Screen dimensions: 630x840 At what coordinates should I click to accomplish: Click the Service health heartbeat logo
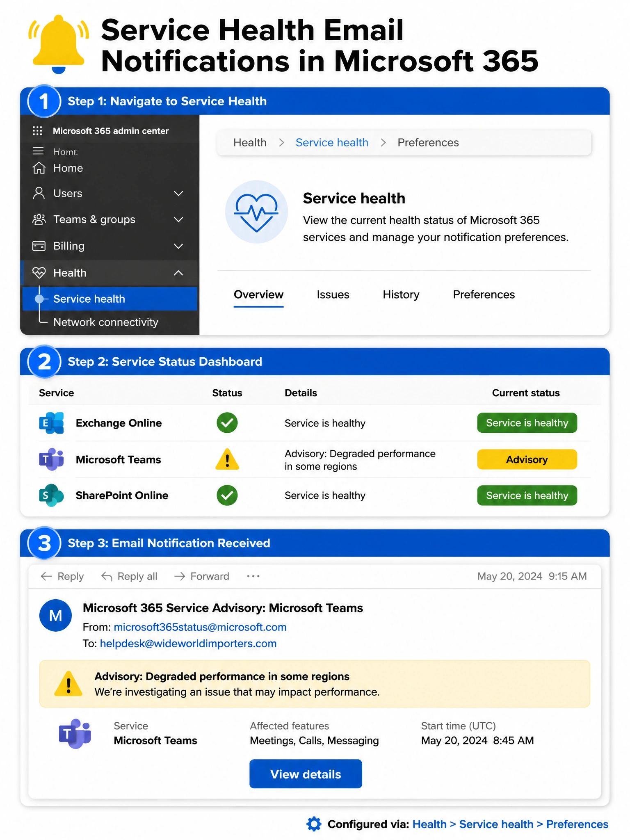[256, 212]
